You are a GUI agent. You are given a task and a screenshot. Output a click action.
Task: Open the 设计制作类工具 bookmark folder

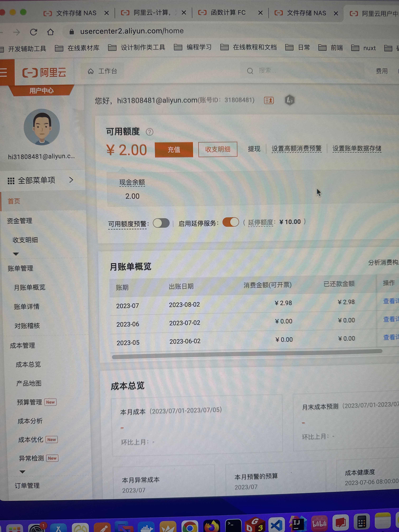pyautogui.click(x=136, y=47)
